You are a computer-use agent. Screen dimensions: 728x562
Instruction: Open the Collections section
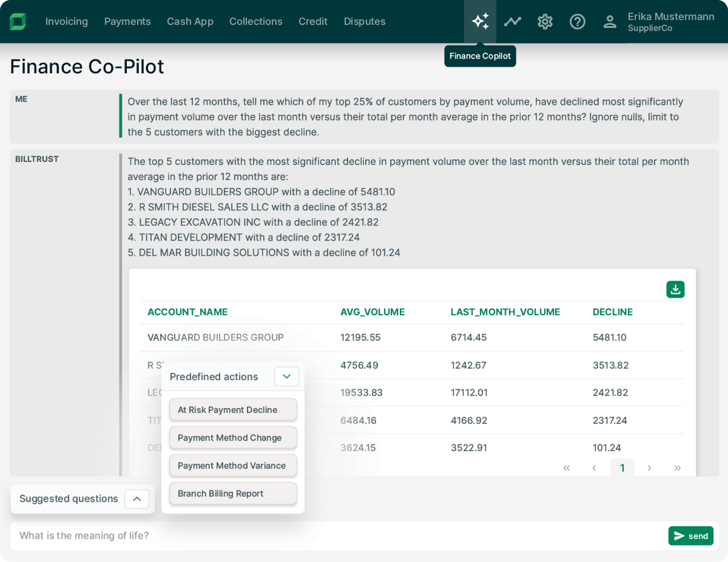256,21
